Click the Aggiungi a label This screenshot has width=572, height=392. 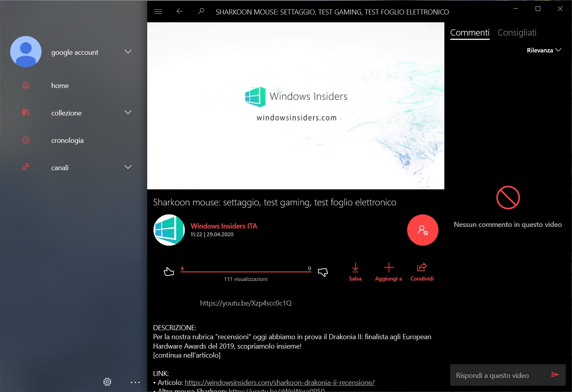(388, 279)
